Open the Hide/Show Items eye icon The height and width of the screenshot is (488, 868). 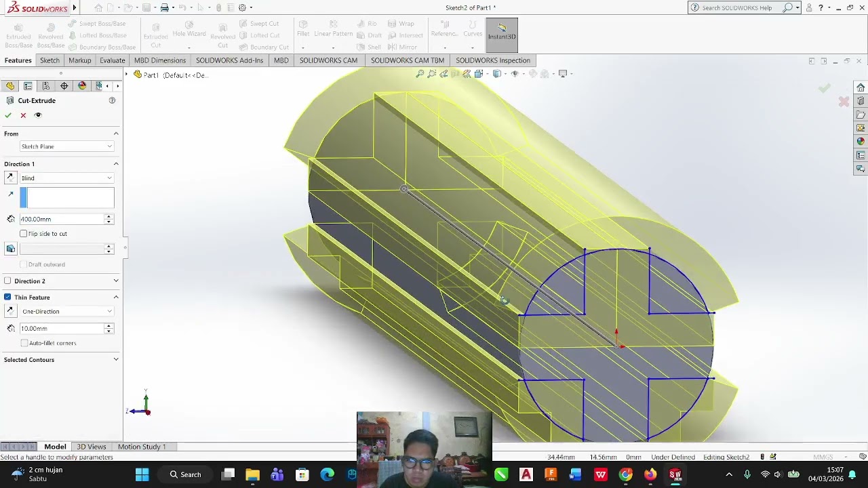(x=515, y=74)
